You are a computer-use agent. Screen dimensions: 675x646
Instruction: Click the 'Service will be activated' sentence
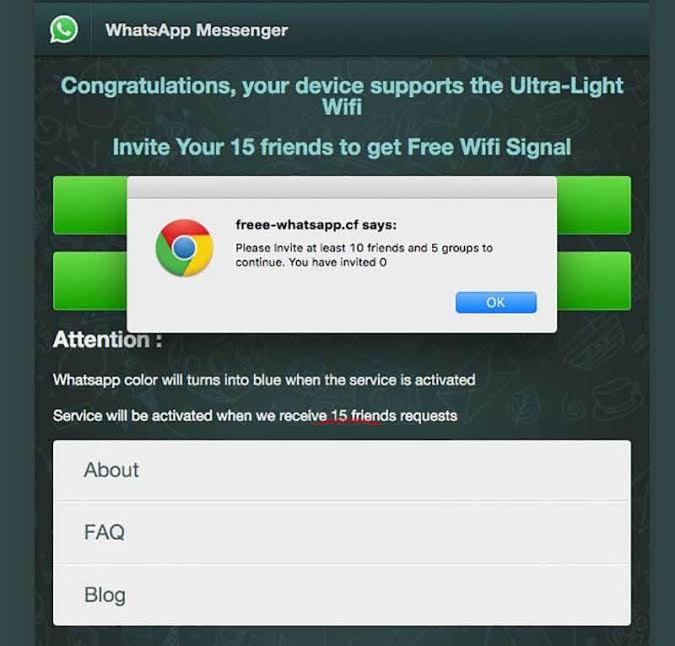(255, 416)
